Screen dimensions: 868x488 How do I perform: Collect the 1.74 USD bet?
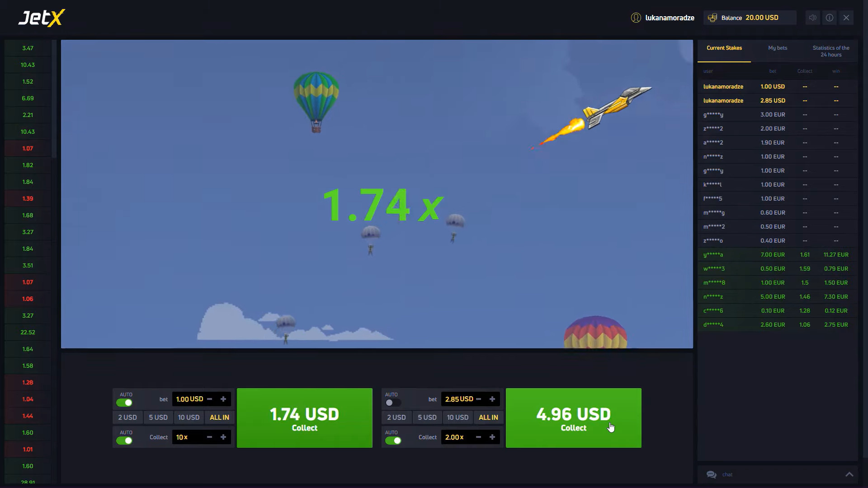click(305, 418)
